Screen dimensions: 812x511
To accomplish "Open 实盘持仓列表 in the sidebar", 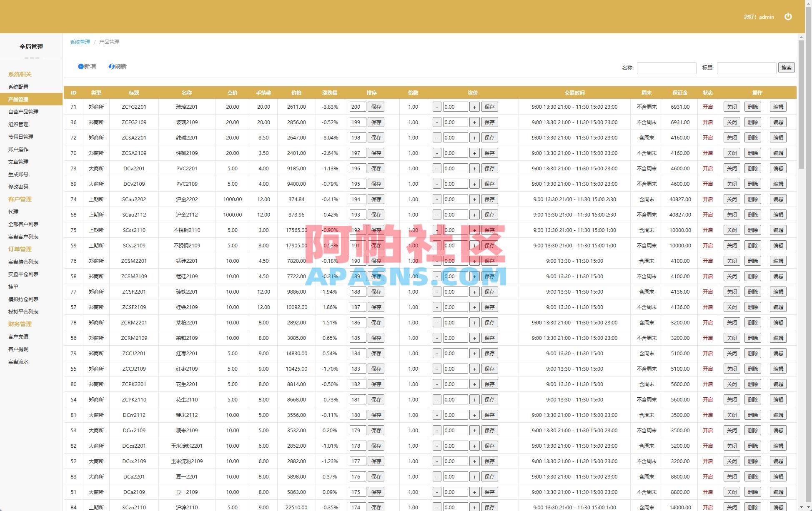I will [23, 262].
